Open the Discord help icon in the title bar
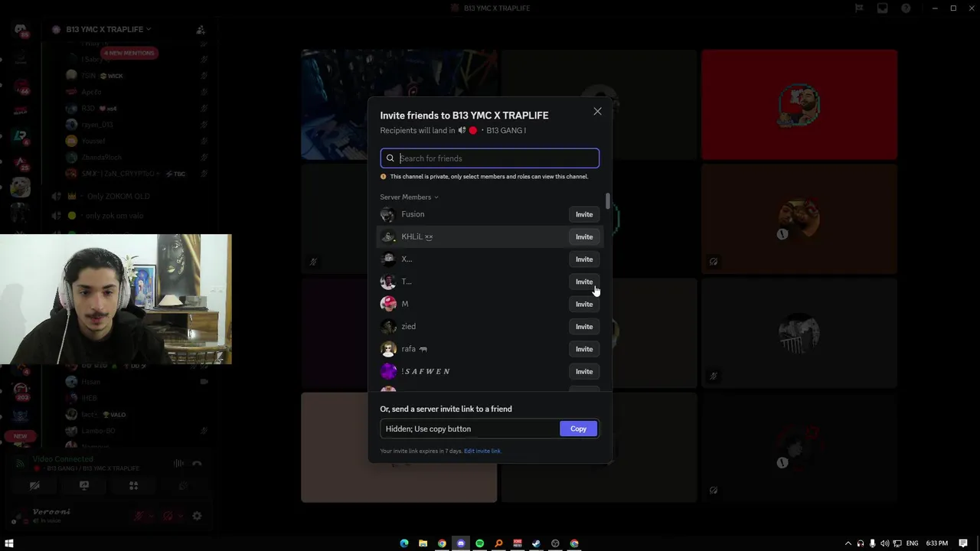The width and height of the screenshot is (980, 551). 906,8
